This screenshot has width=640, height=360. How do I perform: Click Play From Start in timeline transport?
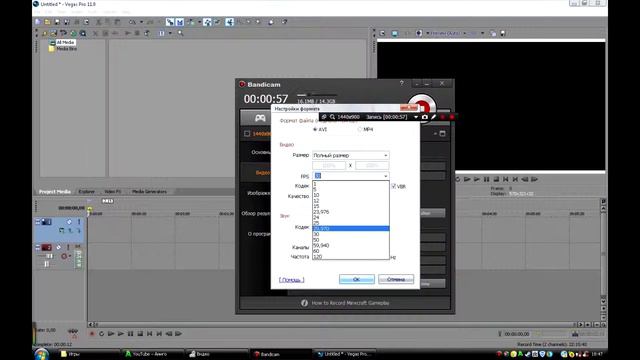[x=111, y=334]
